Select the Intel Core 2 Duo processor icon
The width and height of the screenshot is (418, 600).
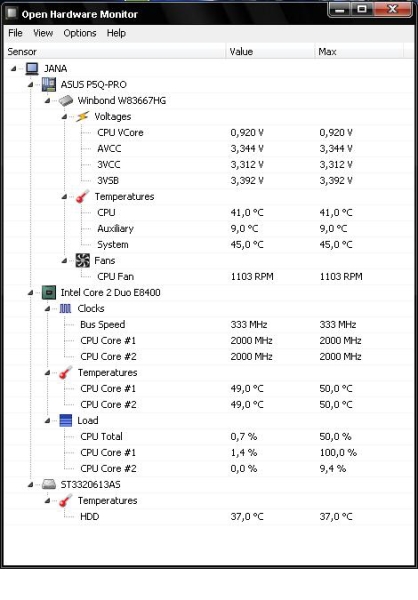coord(49,293)
